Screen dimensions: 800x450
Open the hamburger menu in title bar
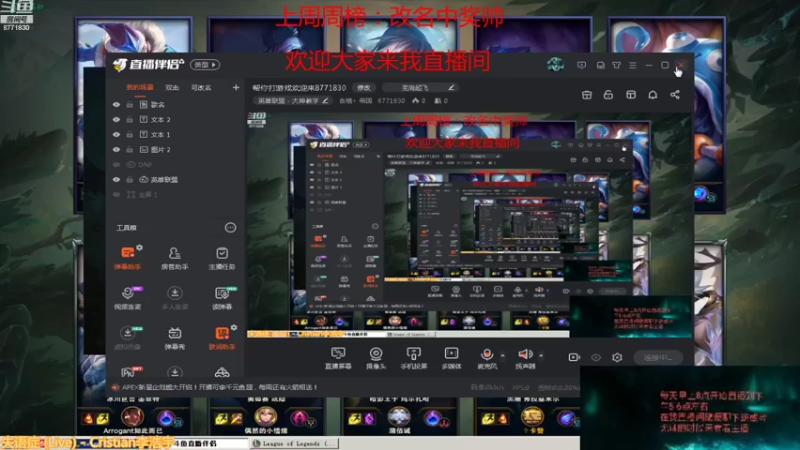click(633, 65)
